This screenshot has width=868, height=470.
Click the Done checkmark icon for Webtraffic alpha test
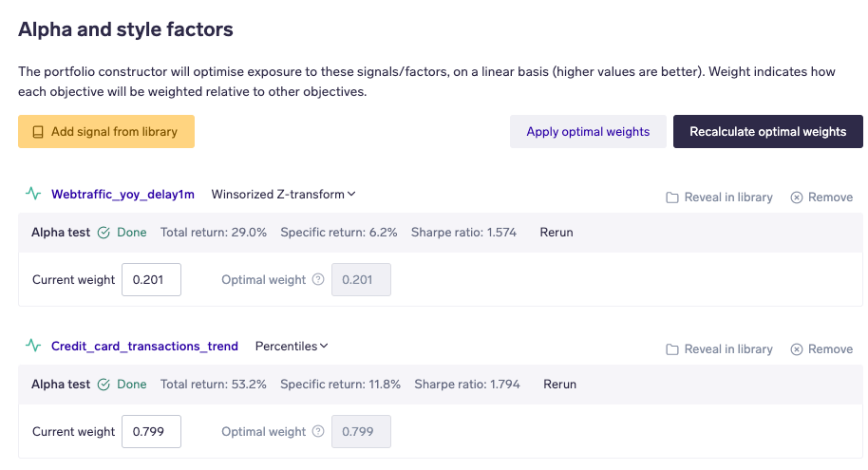[104, 233]
